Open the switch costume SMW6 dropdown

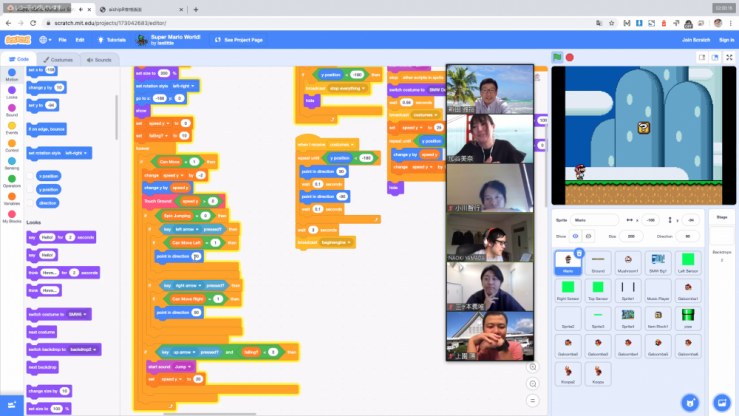[78, 314]
